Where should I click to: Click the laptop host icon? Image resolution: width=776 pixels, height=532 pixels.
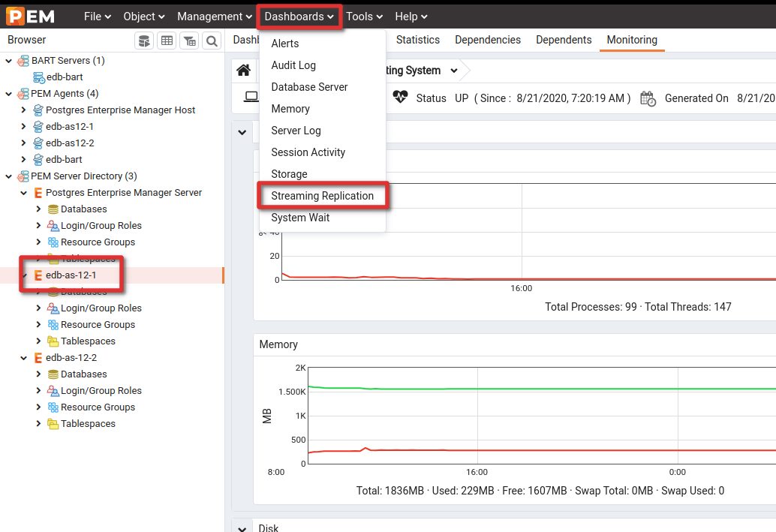pos(251,97)
